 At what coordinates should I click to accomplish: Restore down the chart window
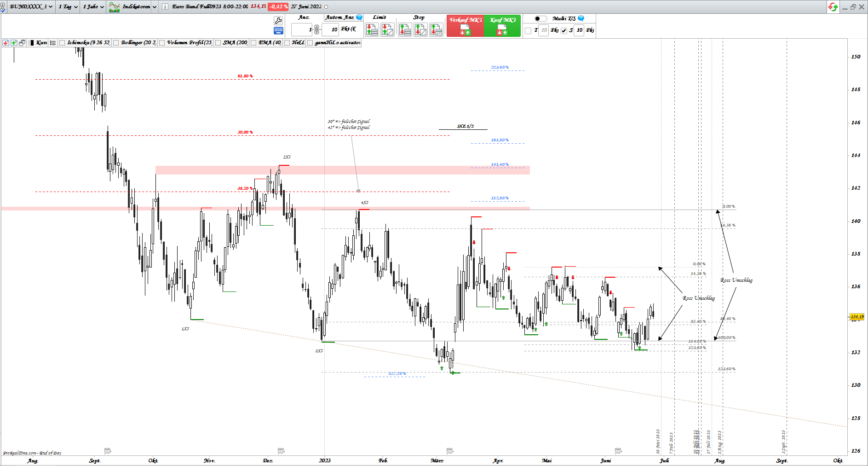coord(853,7)
